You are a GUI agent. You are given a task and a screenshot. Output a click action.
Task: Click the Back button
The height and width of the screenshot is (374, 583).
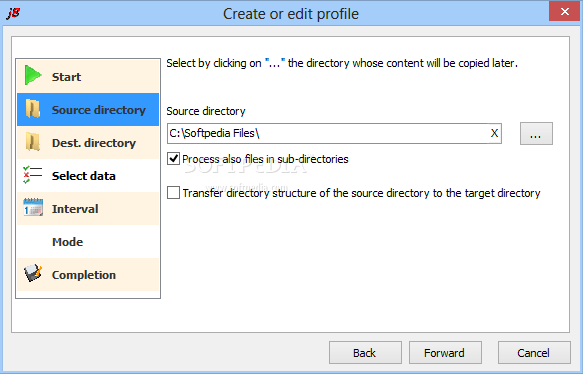point(365,352)
